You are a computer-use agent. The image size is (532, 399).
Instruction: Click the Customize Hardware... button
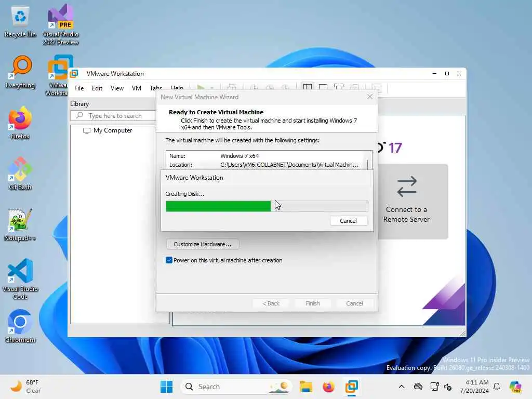[202, 244]
